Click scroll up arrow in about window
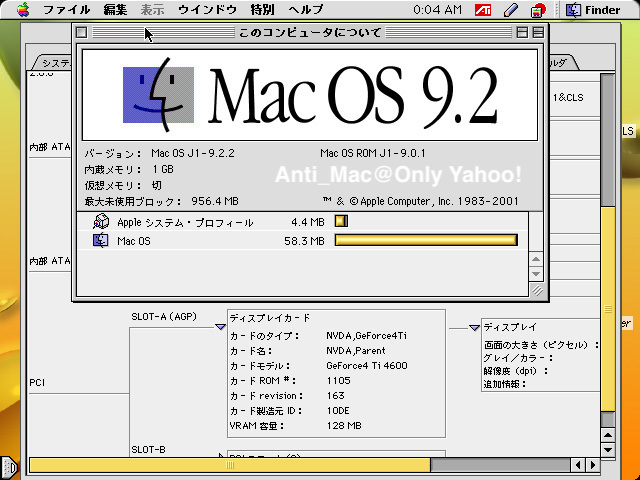Viewport: 640px width, 480px height. pos(536,259)
